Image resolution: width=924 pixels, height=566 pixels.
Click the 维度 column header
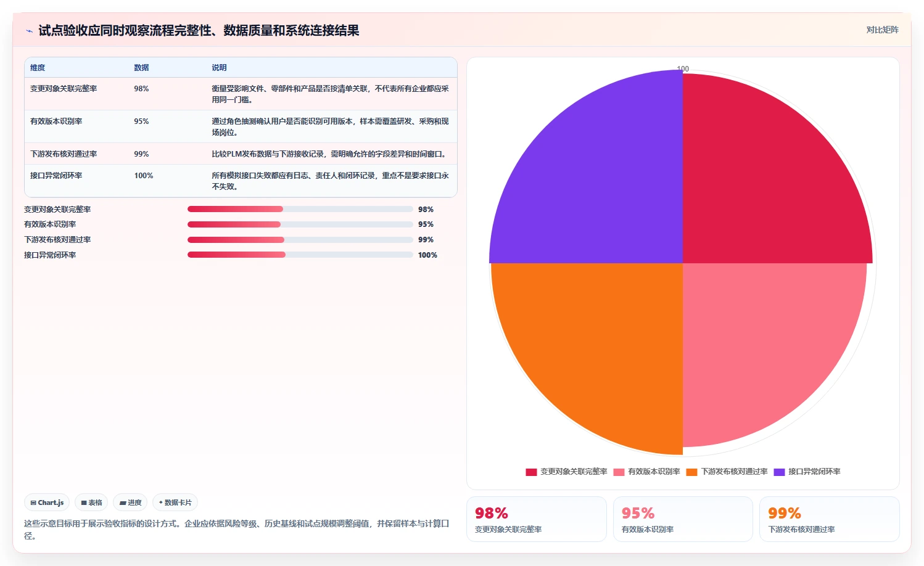38,68
